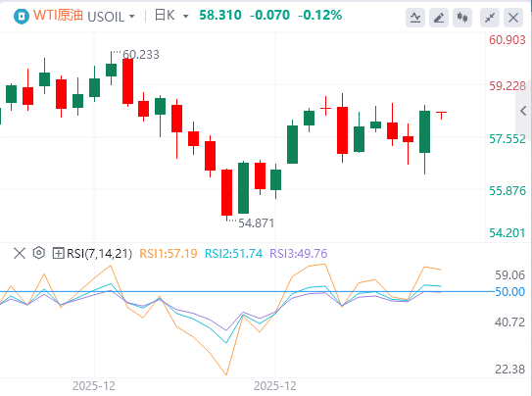The image size is (532, 396).
Task: Expand the right side panel chevron
Action: (x=523, y=111)
